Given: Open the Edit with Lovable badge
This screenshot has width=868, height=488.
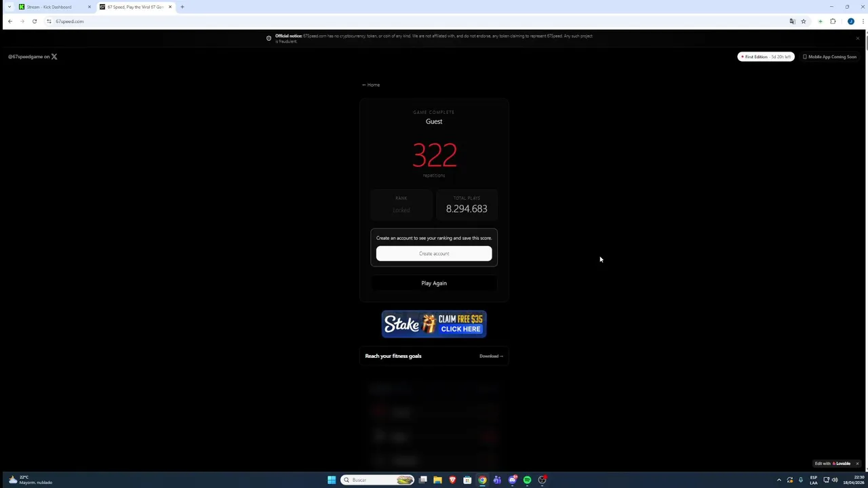Looking at the screenshot, I should point(833,464).
